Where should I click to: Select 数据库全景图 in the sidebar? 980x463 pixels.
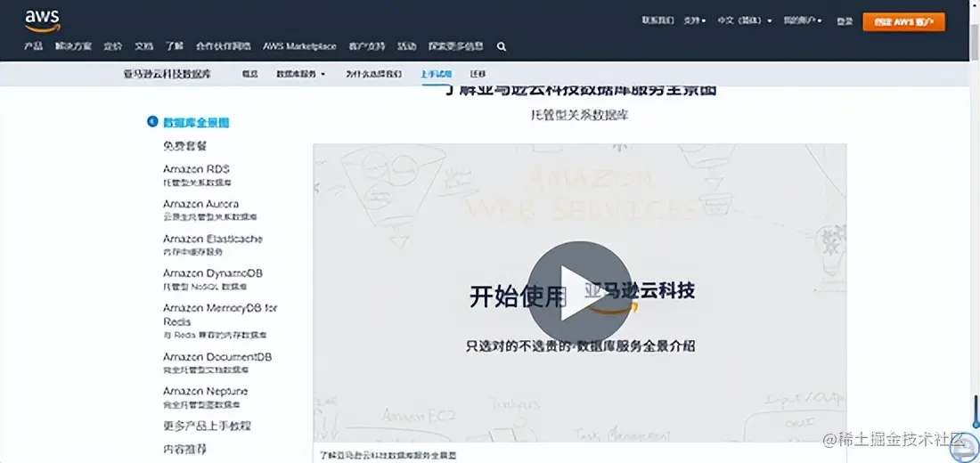click(x=196, y=123)
